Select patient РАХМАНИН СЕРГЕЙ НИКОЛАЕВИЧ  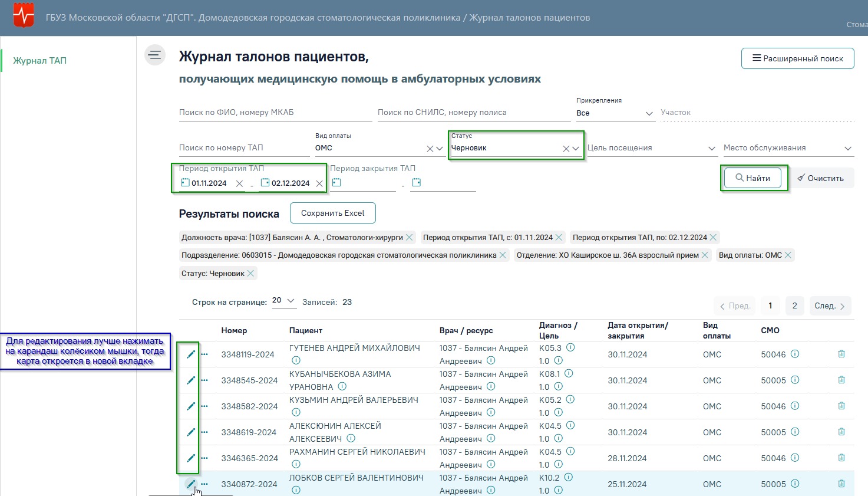[357, 452]
